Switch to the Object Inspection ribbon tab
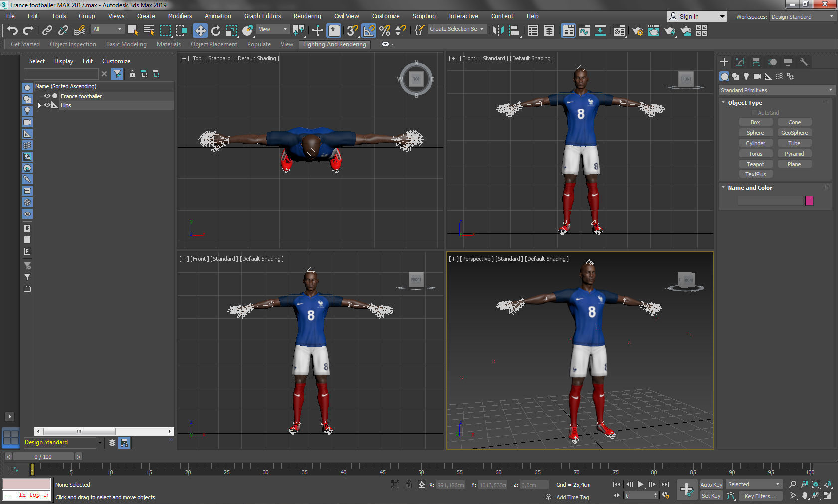The height and width of the screenshot is (504, 838). [x=73, y=44]
